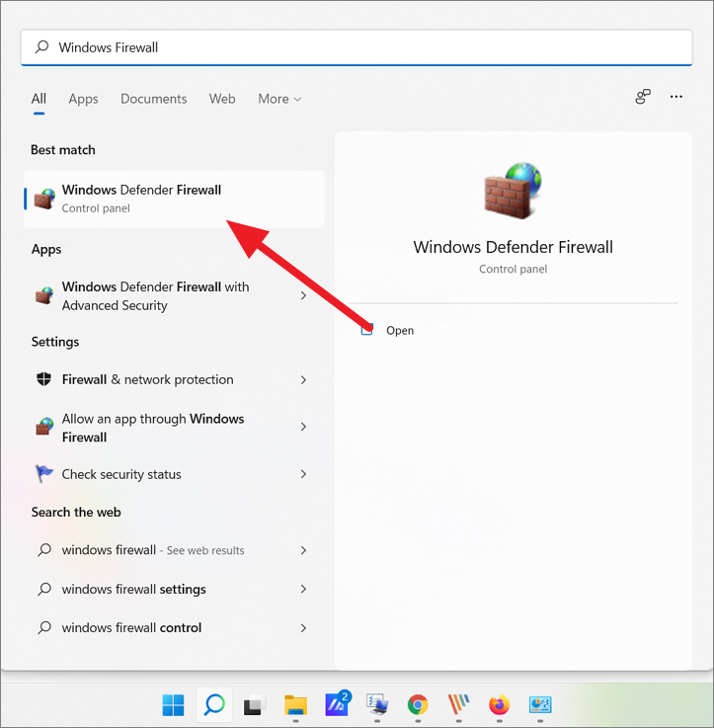Screen dimensions: 714x728
Task: Open the colorful striped app in taskbar
Action: pos(458,704)
